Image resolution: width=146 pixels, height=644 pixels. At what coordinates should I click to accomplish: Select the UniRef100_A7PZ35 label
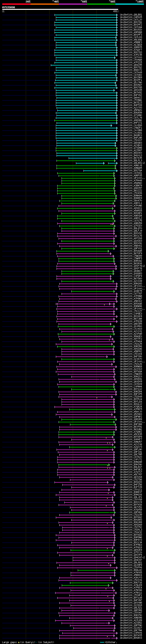tap(131, 55)
